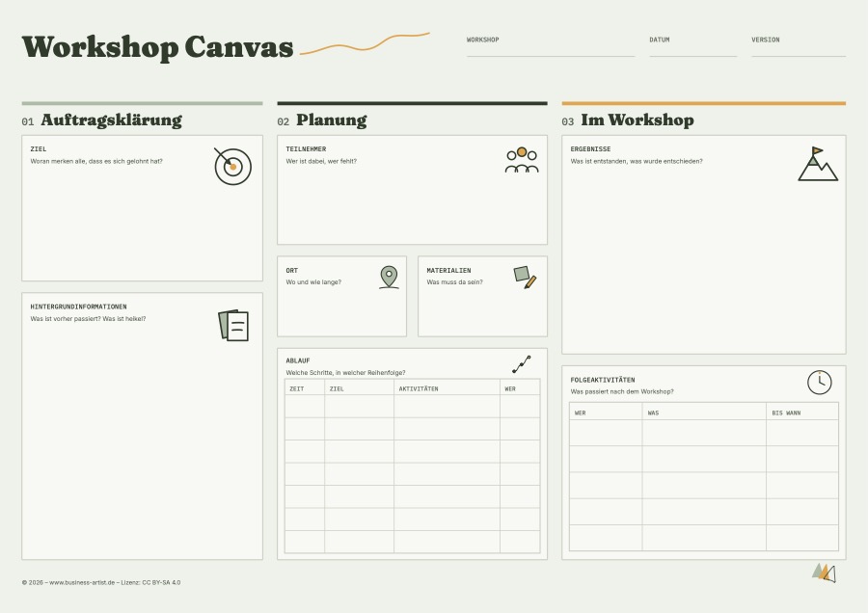Screen dimensions: 868x613
Task: Click the WER column header in Ablauf table
Action: [x=510, y=389]
